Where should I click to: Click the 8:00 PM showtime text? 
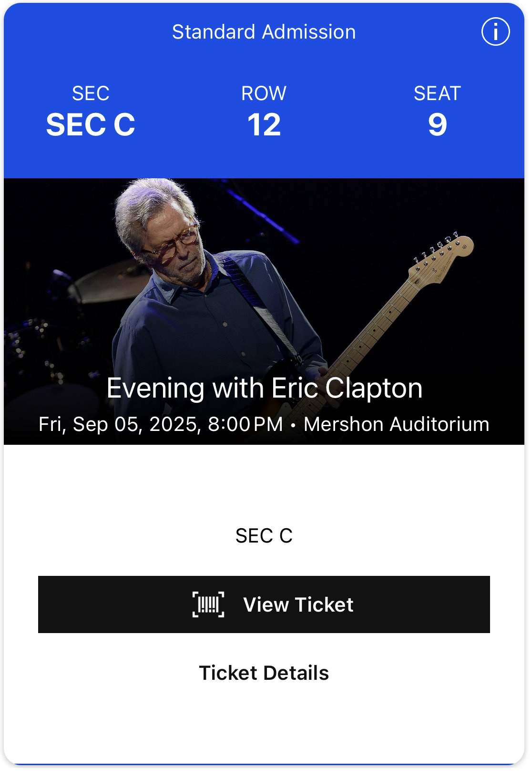[246, 424]
